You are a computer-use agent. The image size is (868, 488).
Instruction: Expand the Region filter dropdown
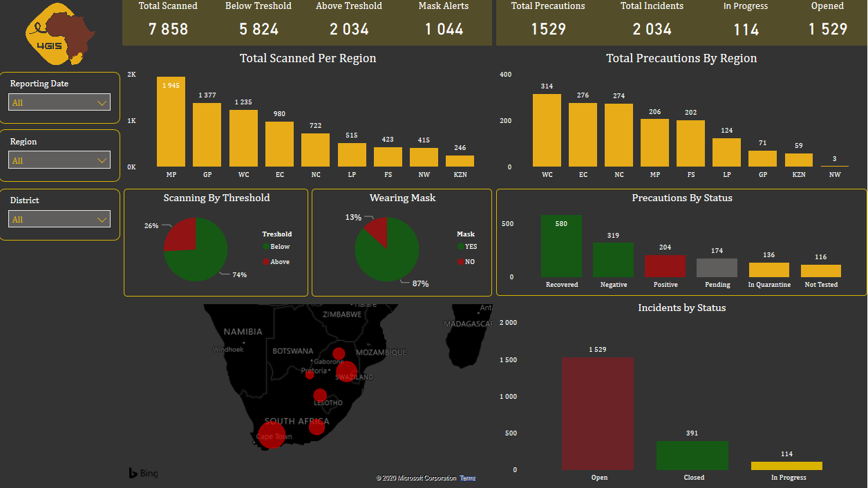pyautogui.click(x=60, y=160)
